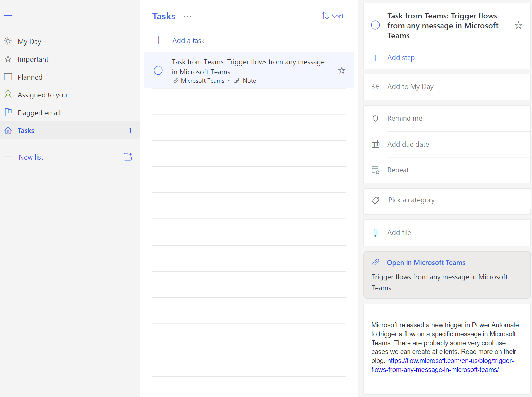Image resolution: width=532 pixels, height=397 pixels.
Task: Click the tag icon beside Pick a category
Action: (375, 200)
